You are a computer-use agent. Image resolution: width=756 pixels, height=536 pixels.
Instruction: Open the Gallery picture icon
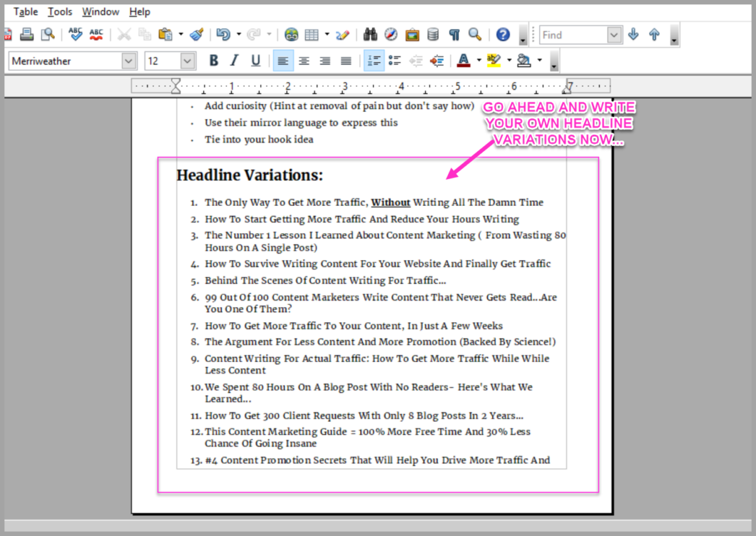pyautogui.click(x=412, y=34)
